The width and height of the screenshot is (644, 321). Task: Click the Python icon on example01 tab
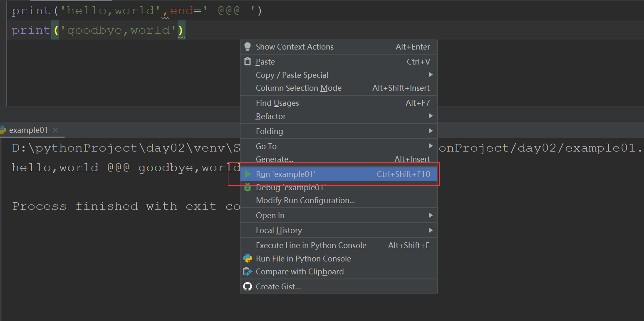click(2, 130)
